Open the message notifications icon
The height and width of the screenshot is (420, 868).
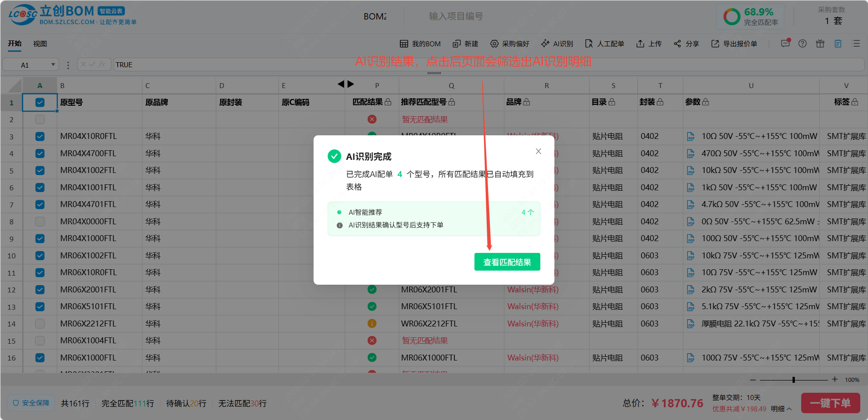click(785, 44)
